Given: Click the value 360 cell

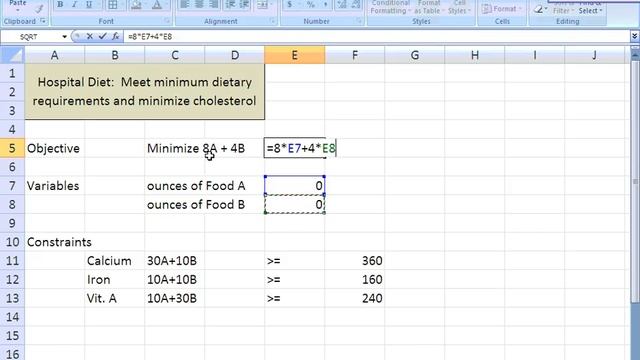Looking at the screenshot, I should (x=355, y=261).
